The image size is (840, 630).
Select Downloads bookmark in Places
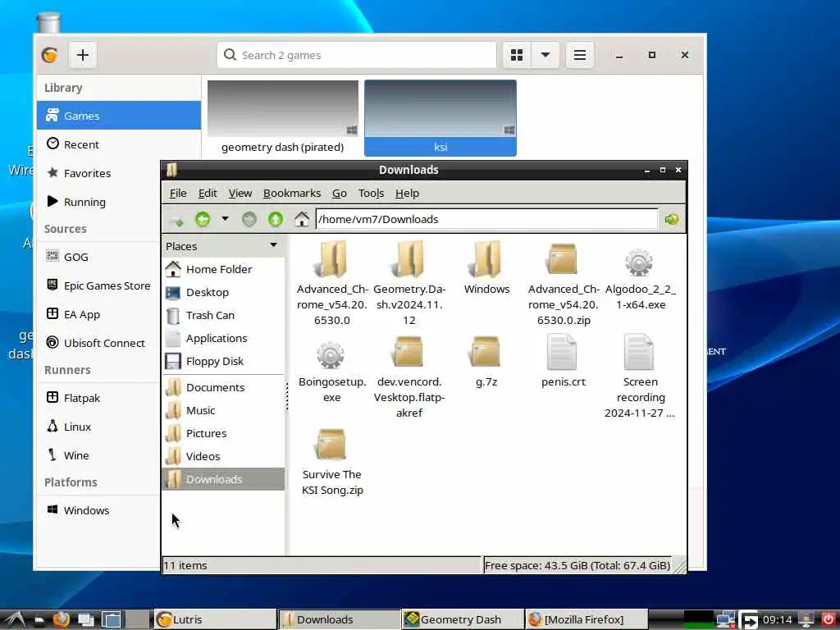coord(223,479)
